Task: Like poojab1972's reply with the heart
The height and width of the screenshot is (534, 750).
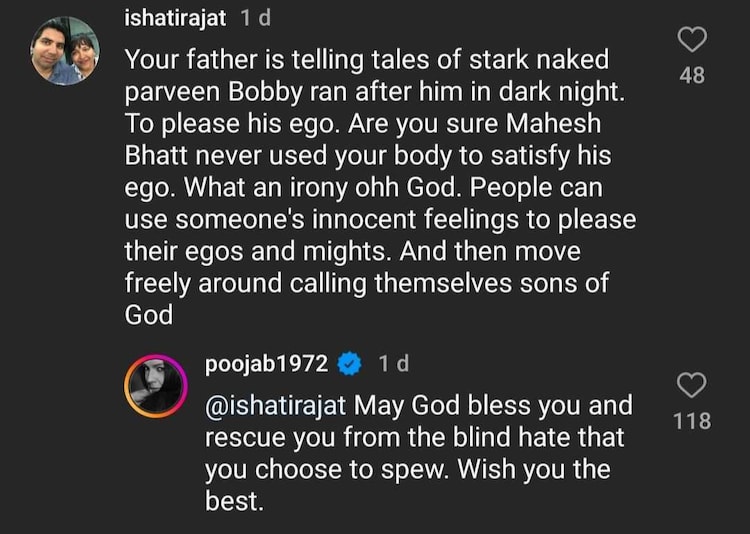Action: [x=692, y=385]
